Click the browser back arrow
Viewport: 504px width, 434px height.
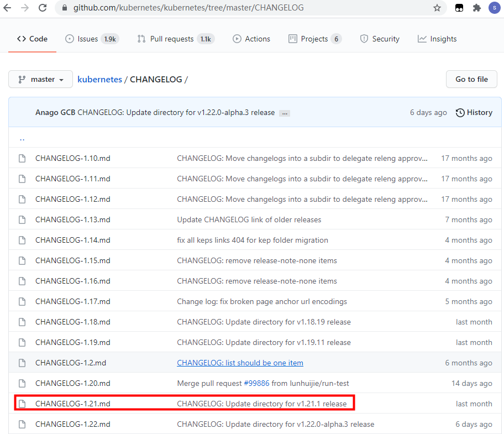tap(7, 8)
